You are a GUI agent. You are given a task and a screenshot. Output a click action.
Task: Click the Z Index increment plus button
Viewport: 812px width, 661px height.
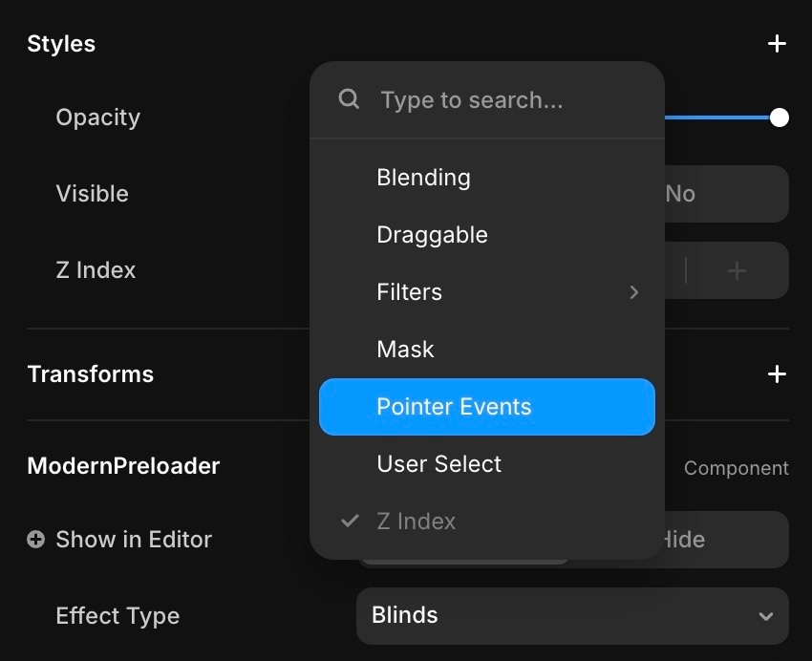coord(737,270)
